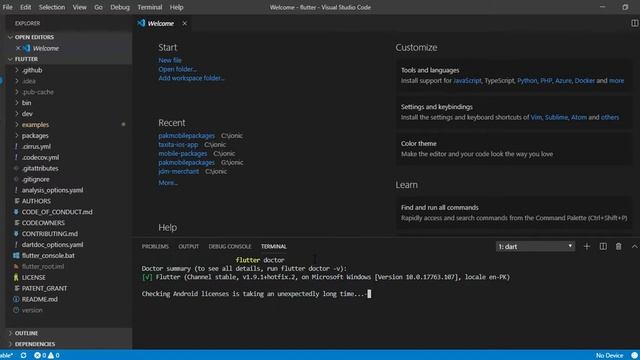The image size is (640, 360).
Task: Collapse the Open Editors section
Action: click(34, 37)
